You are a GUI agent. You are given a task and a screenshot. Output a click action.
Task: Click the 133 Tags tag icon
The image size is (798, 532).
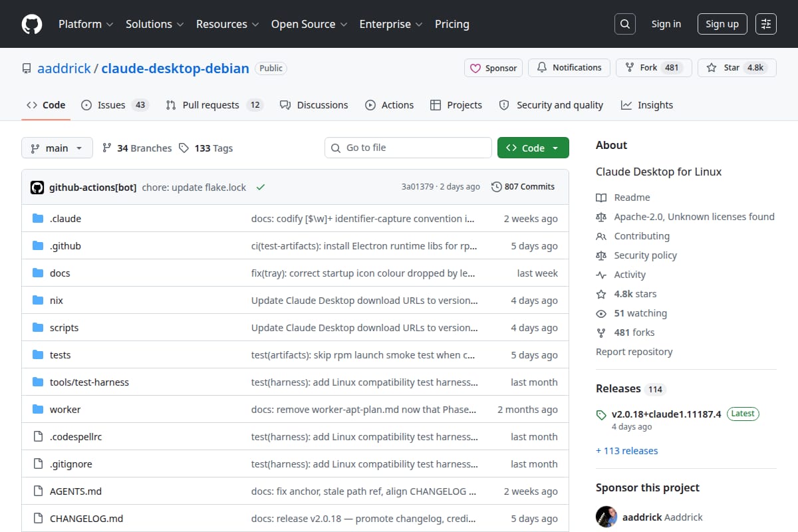[184, 148]
